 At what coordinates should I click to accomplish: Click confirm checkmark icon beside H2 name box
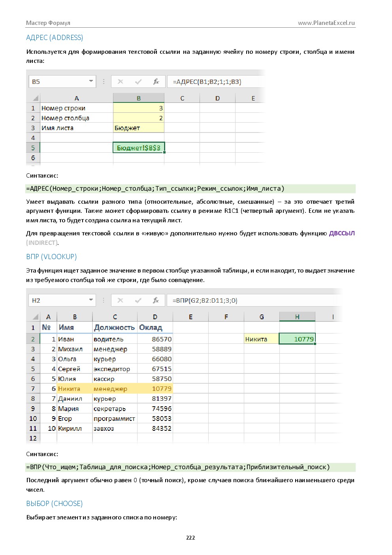(138, 300)
